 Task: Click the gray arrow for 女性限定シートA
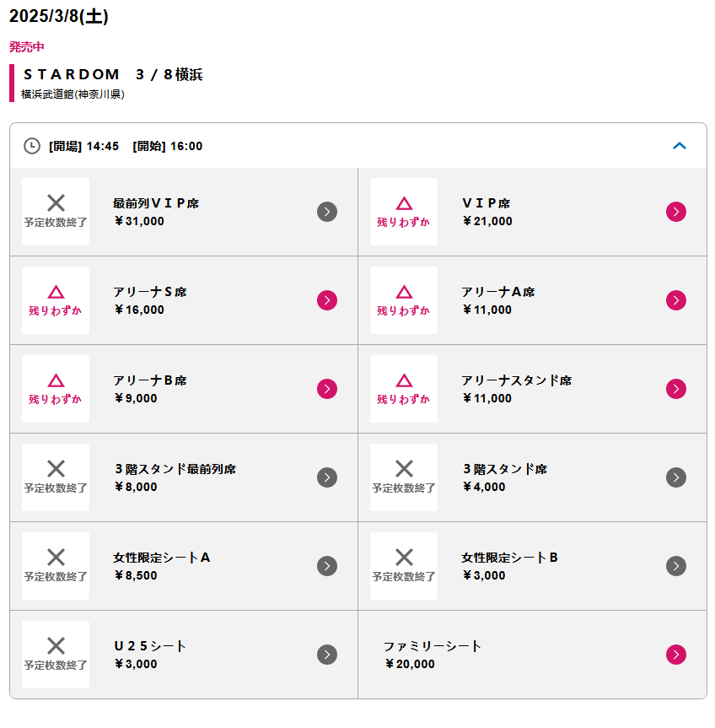[327, 566]
